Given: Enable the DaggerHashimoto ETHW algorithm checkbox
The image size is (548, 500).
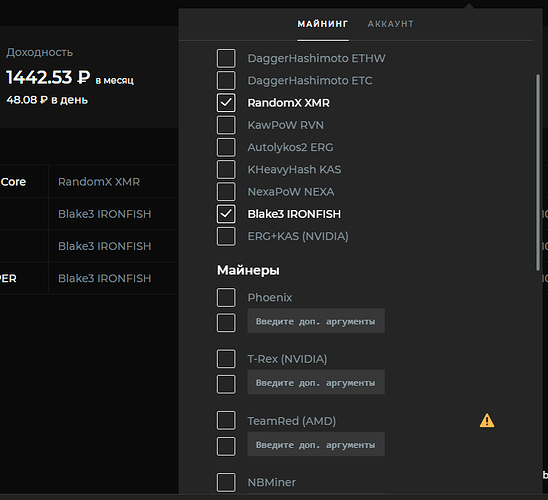Looking at the screenshot, I should (226, 58).
